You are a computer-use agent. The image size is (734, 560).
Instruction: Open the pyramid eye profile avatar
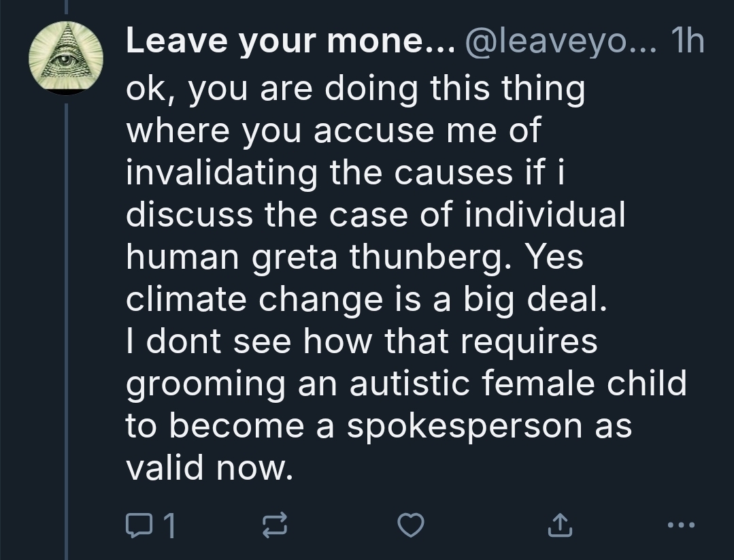[66, 58]
